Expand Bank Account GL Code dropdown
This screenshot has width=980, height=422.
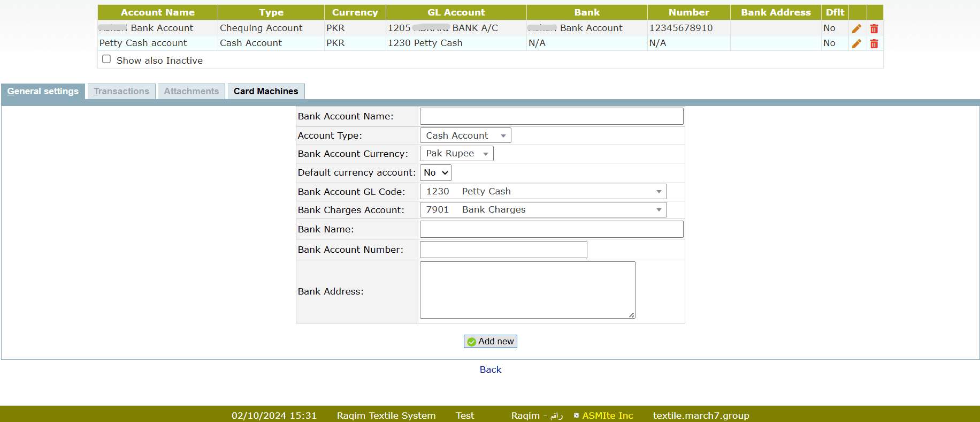(543, 192)
